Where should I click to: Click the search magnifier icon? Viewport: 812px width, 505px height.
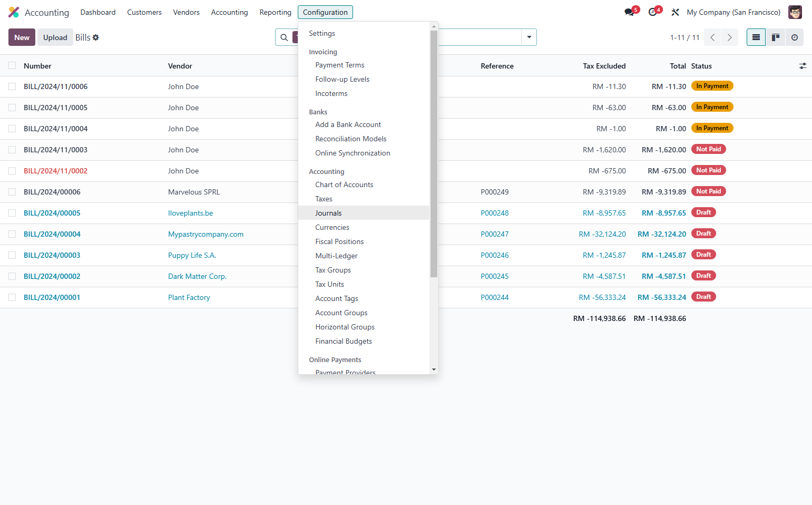click(284, 37)
